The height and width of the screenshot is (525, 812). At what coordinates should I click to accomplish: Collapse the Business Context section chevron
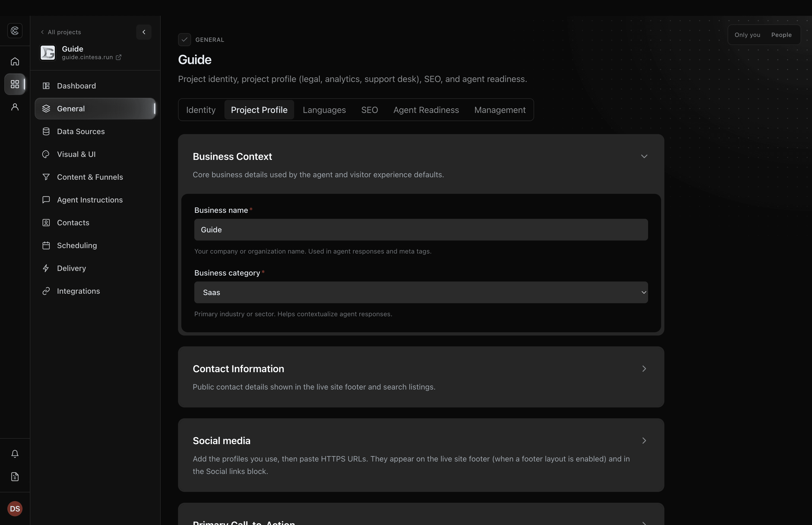(x=644, y=156)
